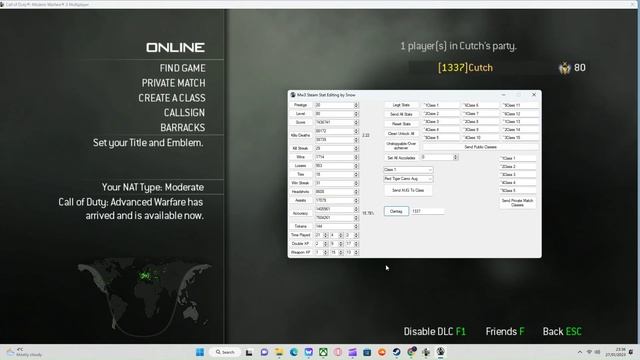Adjust the Accolades number stepper

(456, 157)
